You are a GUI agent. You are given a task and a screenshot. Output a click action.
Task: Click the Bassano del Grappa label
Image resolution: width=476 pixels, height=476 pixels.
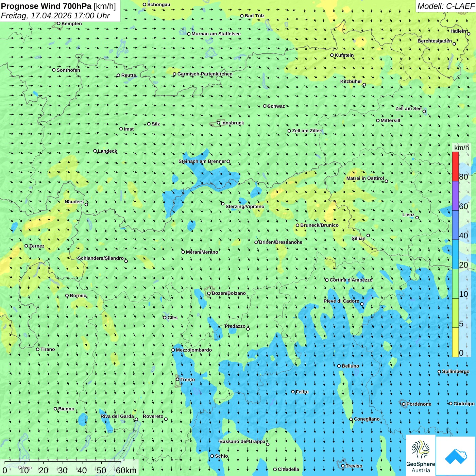tap(242, 441)
